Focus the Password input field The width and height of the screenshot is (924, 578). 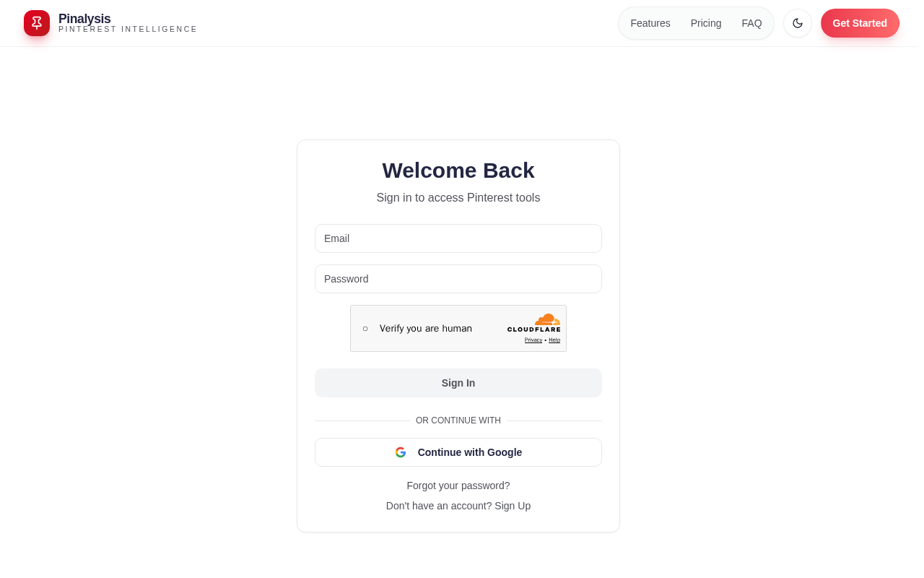point(458,279)
